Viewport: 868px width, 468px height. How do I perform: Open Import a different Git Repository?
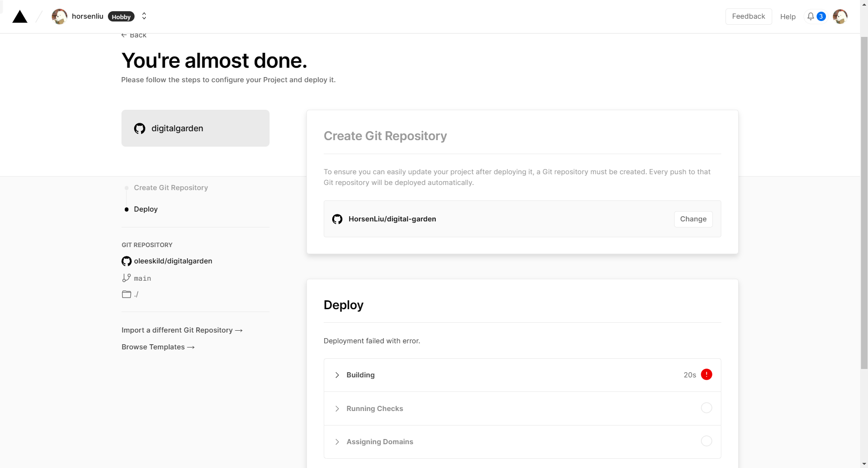coord(182,330)
